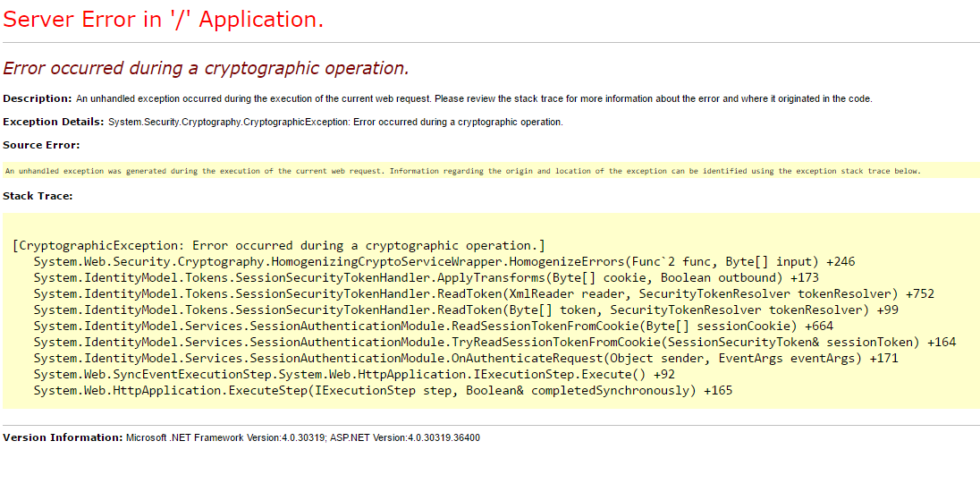Click the 'Server Error in '/' Application.' heading
Image resolution: width=980 pixels, height=492 pixels.
[164, 20]
